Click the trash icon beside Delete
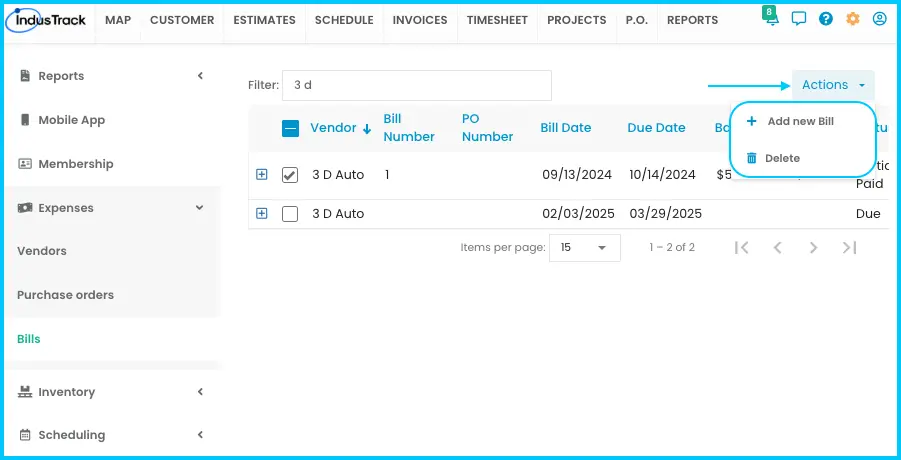 (751, 158)
